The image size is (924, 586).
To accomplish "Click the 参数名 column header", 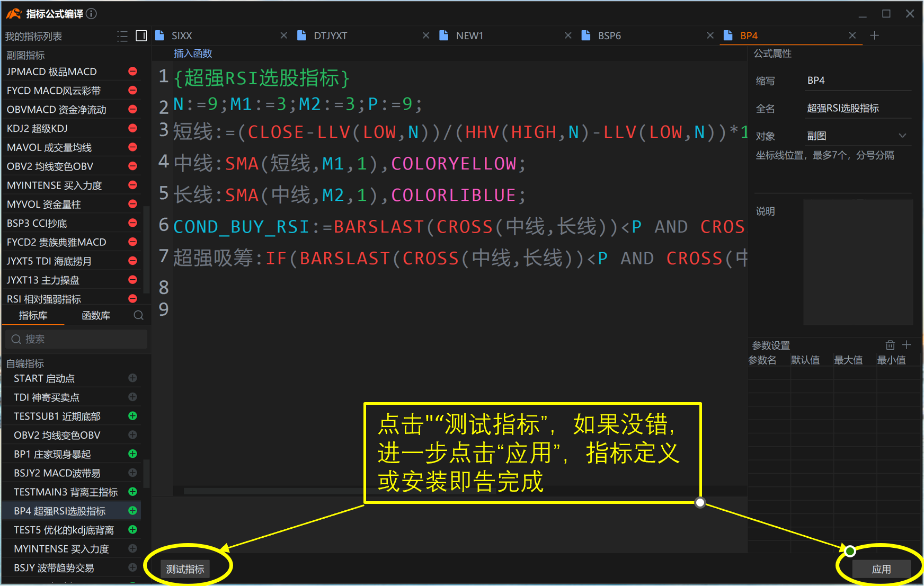I will coord(762,360).
